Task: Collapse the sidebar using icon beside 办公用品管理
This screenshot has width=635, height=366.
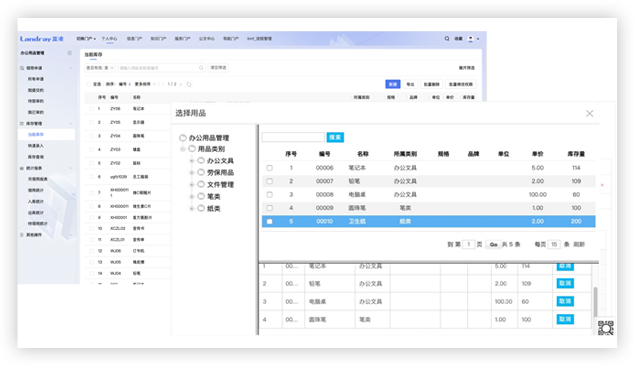Action: click(x=70, y=53)
